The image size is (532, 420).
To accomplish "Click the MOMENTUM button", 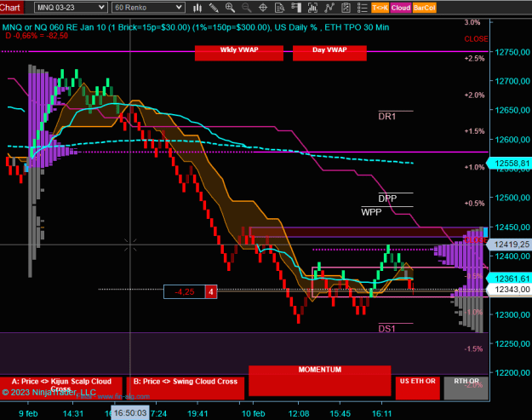I will (319, 381).
